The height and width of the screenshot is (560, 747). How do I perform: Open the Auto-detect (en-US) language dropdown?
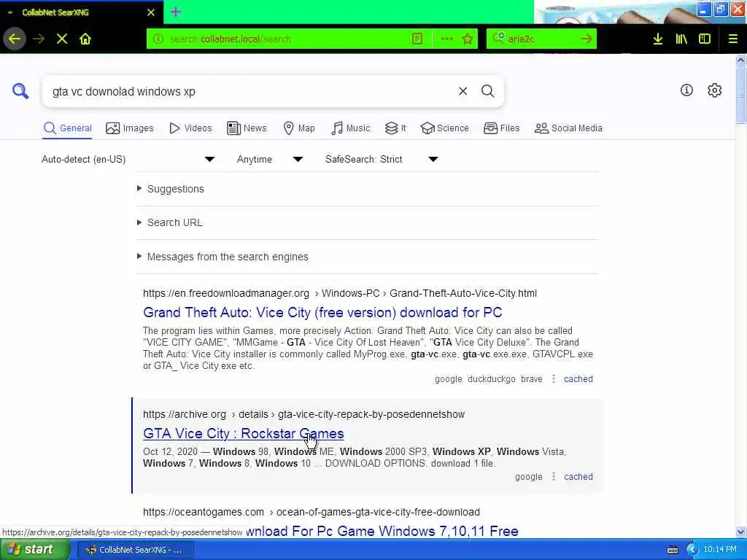(x=128, y=159)
